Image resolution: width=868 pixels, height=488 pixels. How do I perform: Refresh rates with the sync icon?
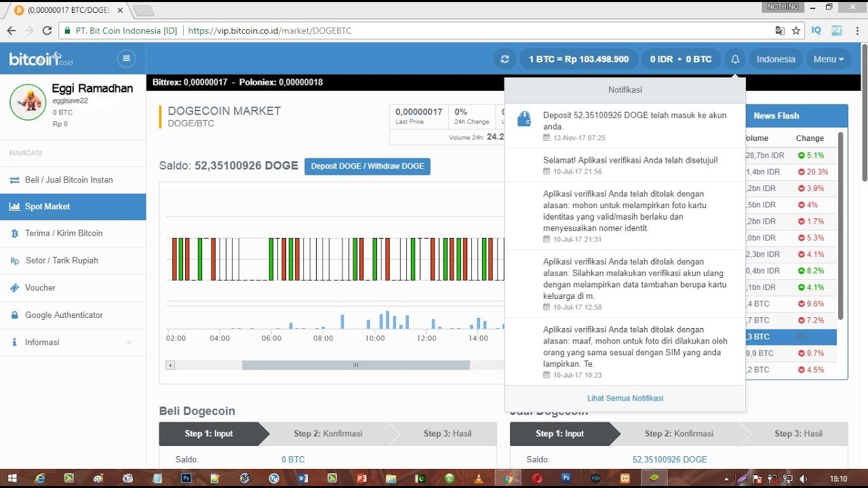click(x=505, y=59)
